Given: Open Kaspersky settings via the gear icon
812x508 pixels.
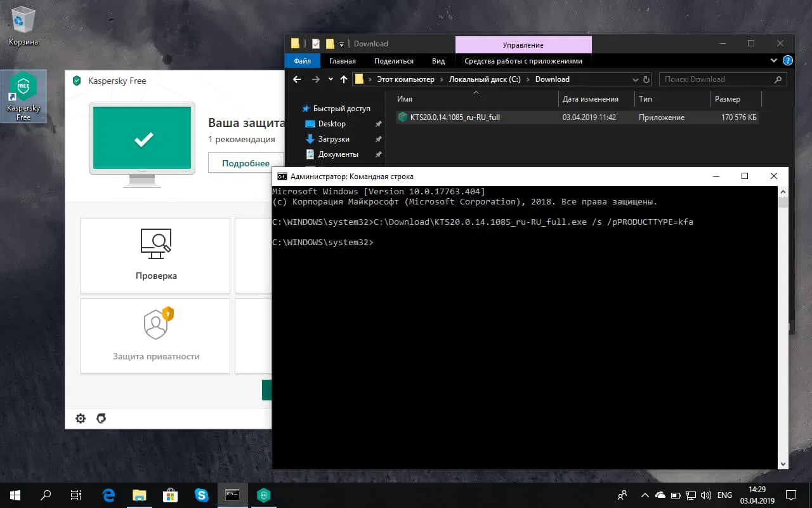Looking at the screenshot, I should 81,418.
